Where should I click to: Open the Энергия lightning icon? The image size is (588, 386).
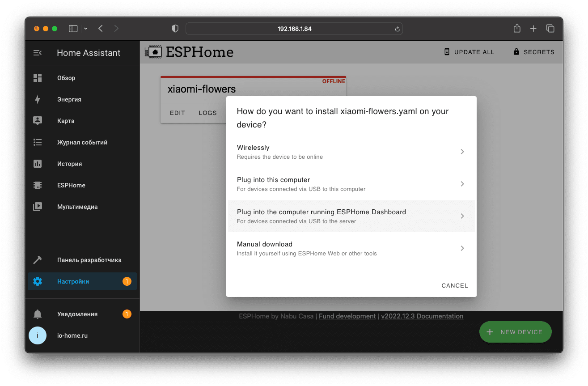coord(38,99)
